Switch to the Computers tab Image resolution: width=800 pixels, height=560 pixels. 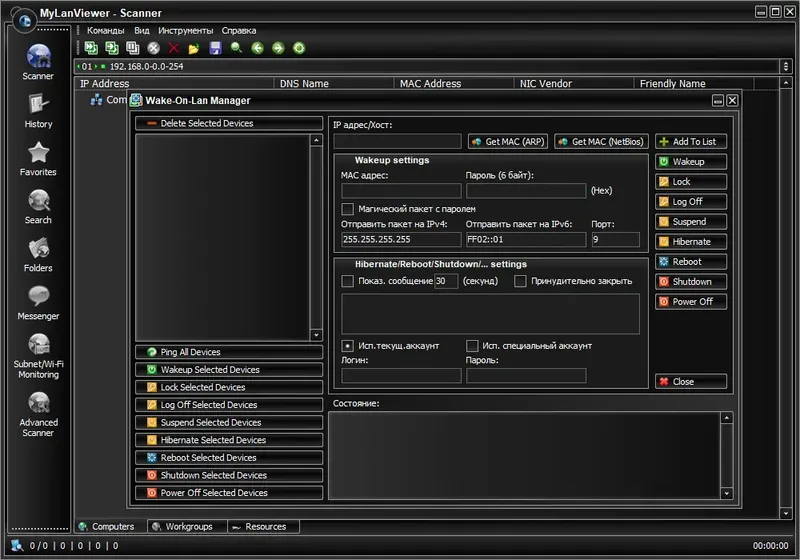[x=111, y=526]
